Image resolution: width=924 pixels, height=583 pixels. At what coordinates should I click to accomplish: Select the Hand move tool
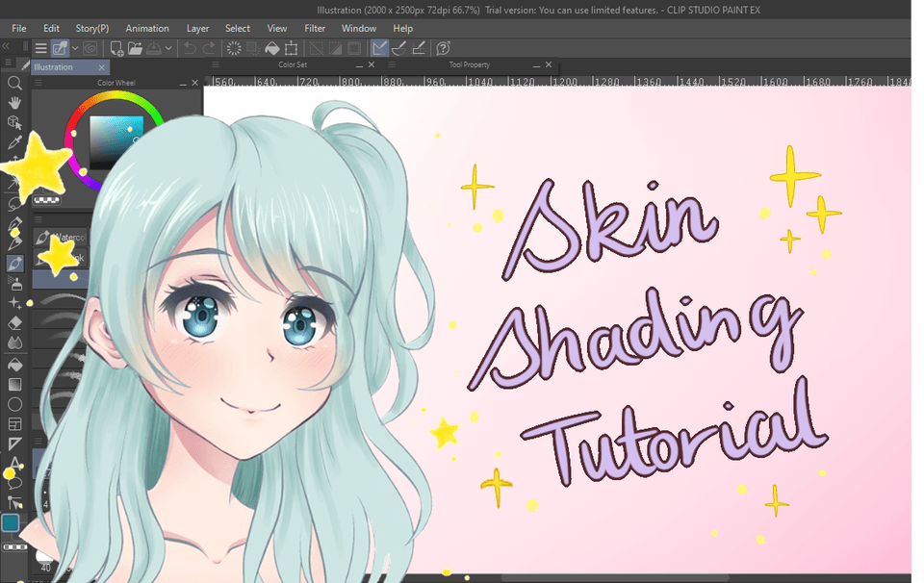click(14, 103)
